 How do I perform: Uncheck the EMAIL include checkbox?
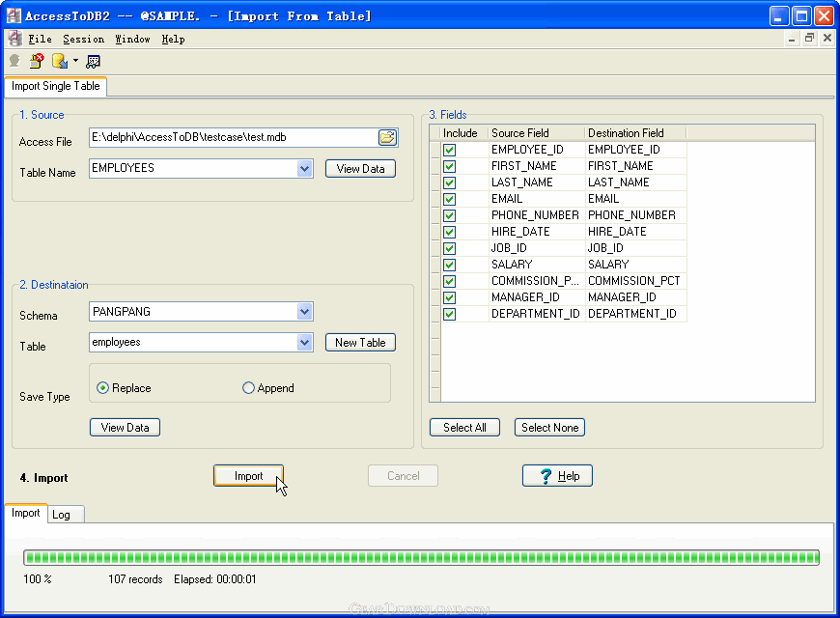[450, 199]
